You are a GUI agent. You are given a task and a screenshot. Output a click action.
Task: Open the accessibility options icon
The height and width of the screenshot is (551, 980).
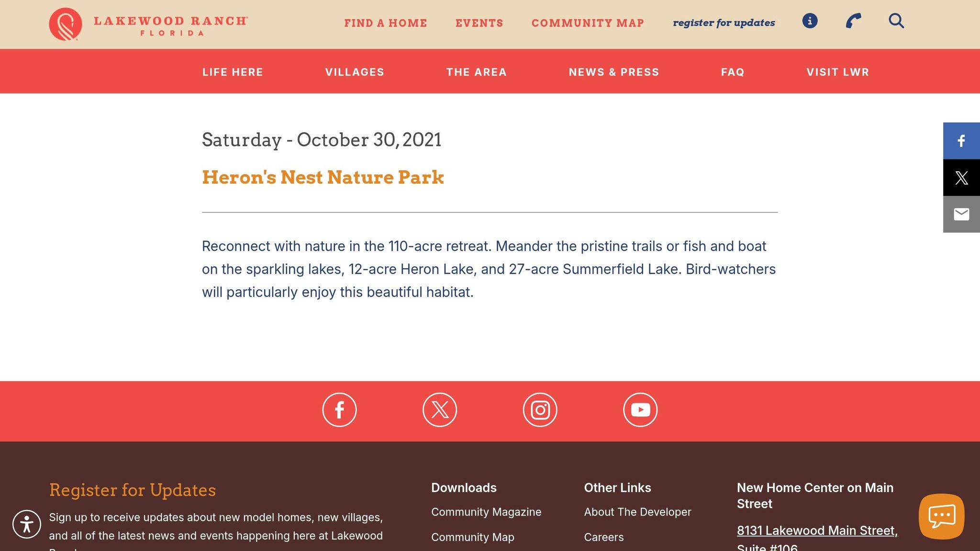(27, 524)
